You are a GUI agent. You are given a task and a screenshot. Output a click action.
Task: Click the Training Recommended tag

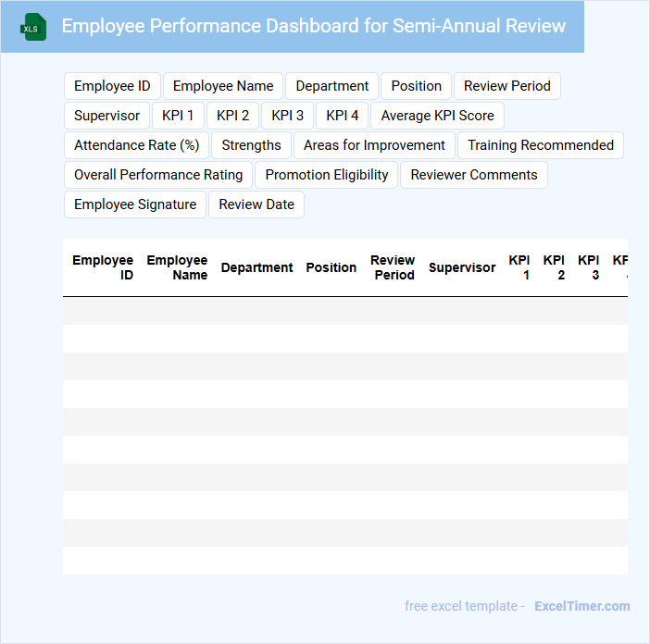[540, 145]
